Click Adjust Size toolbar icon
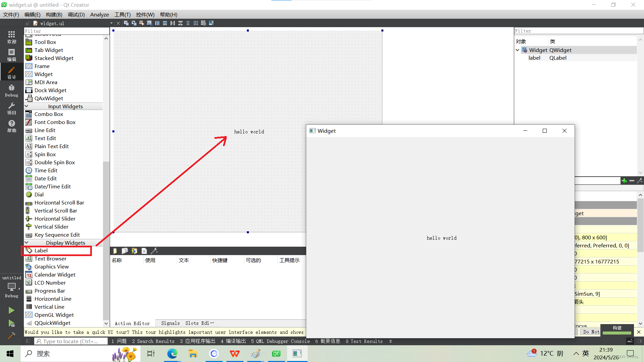Image resolution: width=644 pixels, height=362 pixels. click(x=211, y=23)
